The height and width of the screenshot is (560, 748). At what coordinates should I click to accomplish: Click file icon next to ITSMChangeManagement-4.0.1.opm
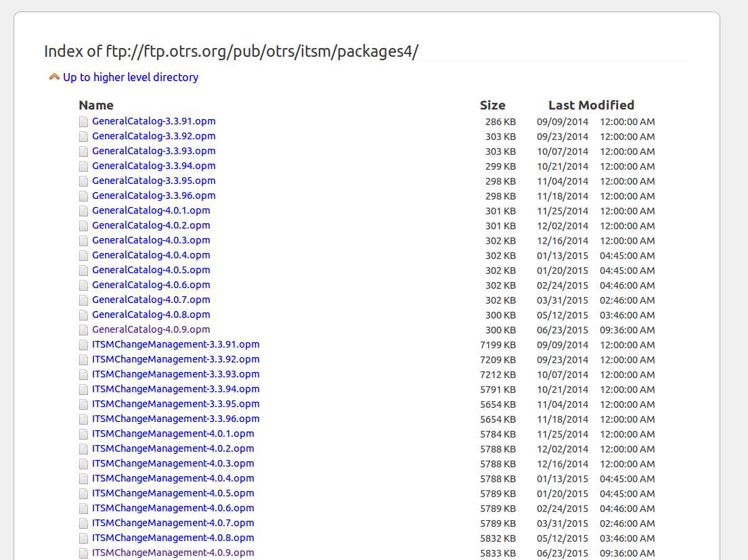point(83,434)
